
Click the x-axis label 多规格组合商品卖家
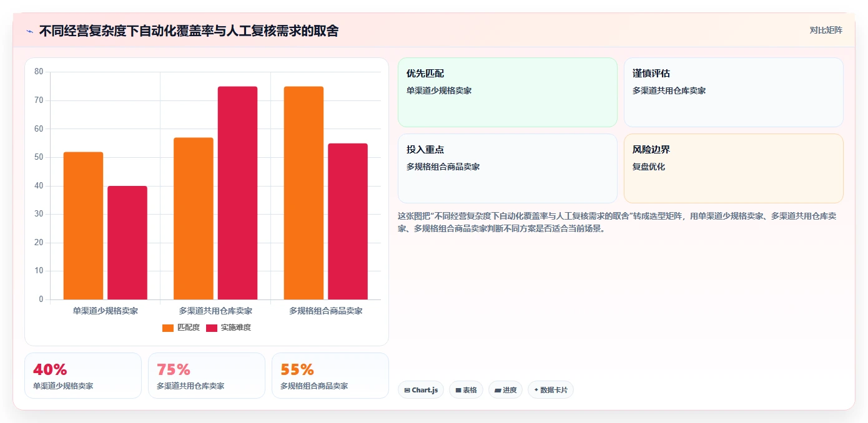click(x=326, y=311)
